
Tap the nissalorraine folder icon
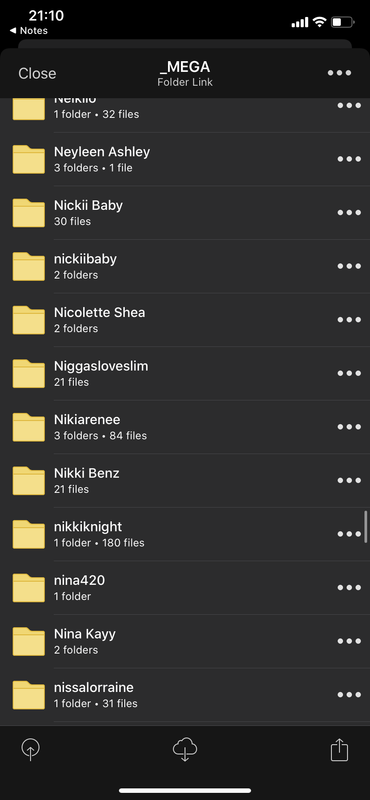tap(29, 695)
